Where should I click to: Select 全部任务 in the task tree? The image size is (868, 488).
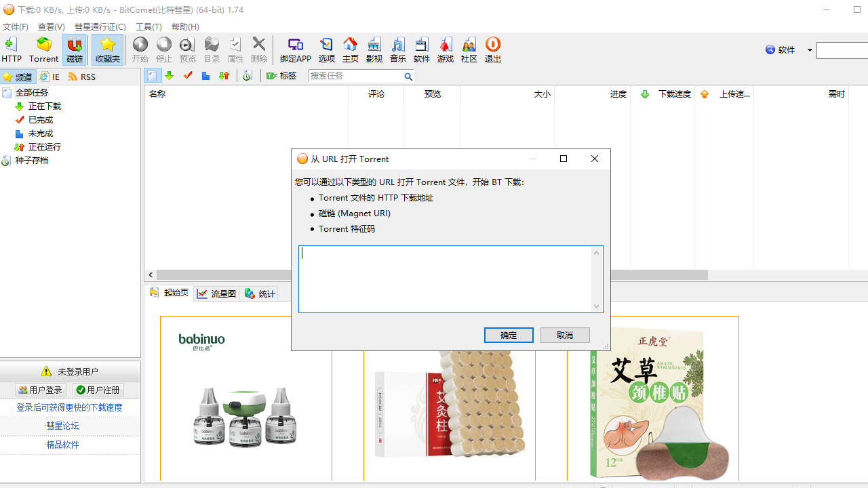pyautogui.click(x=31, y=93)
